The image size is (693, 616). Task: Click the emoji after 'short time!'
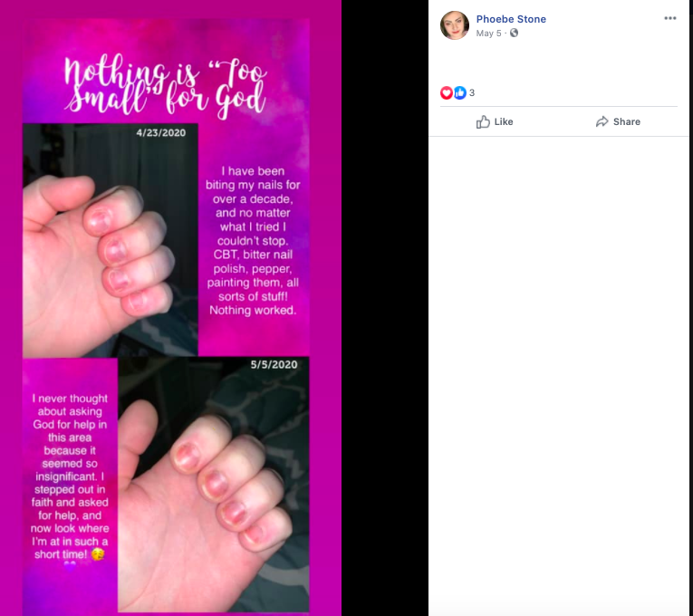[98, 554]
